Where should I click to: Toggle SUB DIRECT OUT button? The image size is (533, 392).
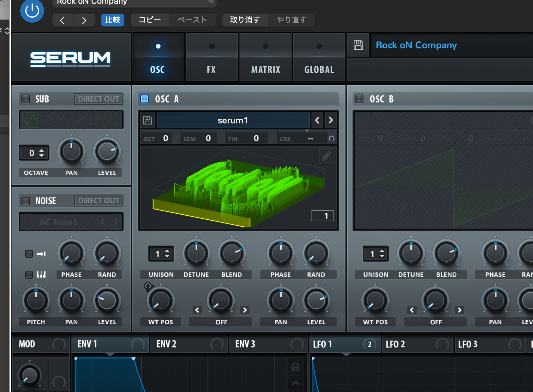pyautogui.click(x=99, y=99)
